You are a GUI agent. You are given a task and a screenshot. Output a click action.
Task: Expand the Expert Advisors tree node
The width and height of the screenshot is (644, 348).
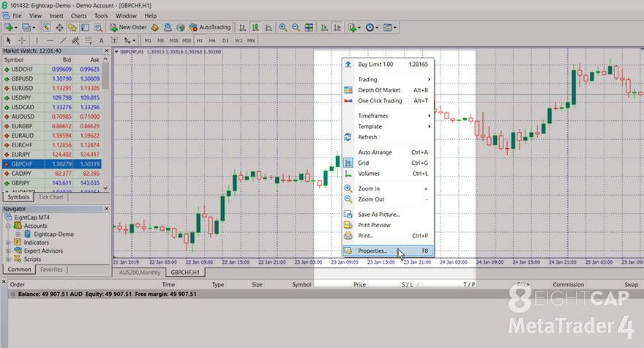pyautogui.click(x=8, y=251)
